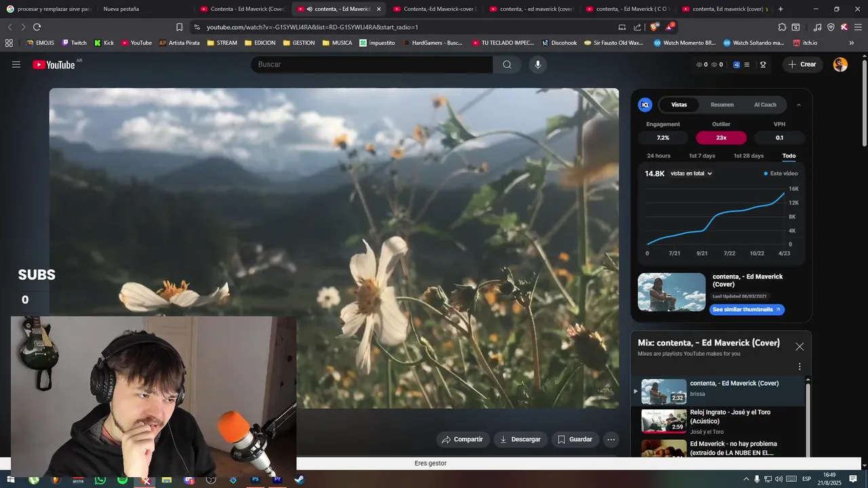
Task: Start the YouTube magnifier search
Action: [x=507, y=64]
